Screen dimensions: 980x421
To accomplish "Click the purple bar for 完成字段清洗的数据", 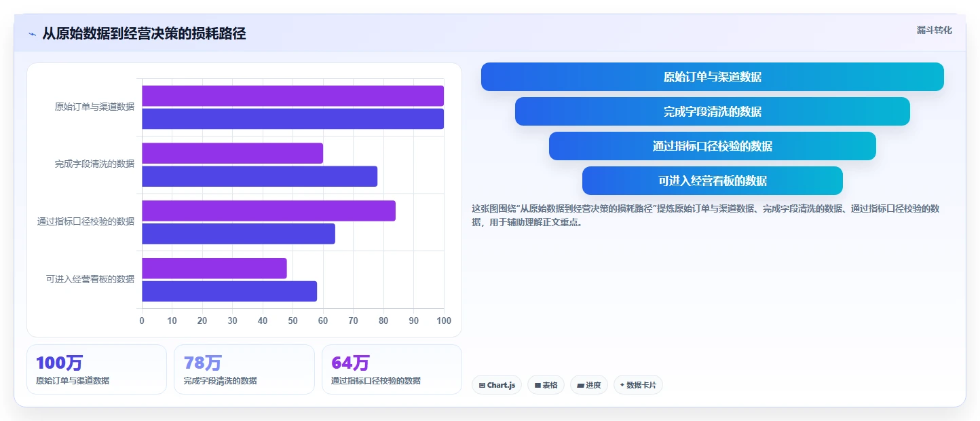I will pos(232,153).
